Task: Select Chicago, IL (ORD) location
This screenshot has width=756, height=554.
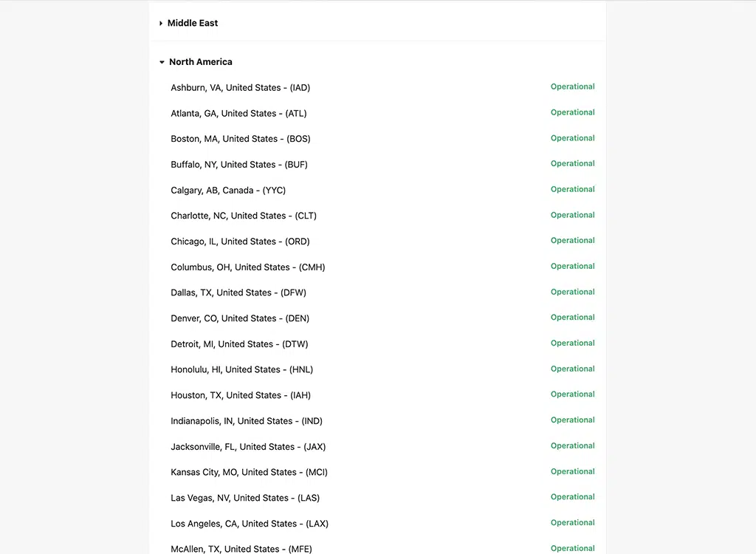Action: [240, 242]
